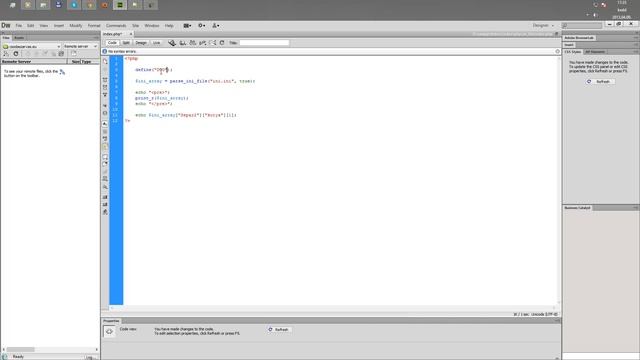Switch to the Assets tab
Screen dimensions: 640x360
[x=19, y=38]
